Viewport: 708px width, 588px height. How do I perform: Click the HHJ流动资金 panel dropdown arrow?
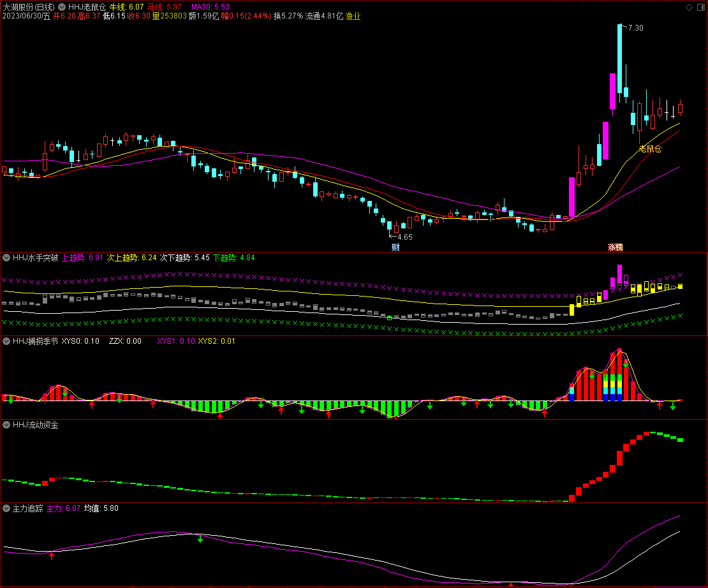click(6, 425)
